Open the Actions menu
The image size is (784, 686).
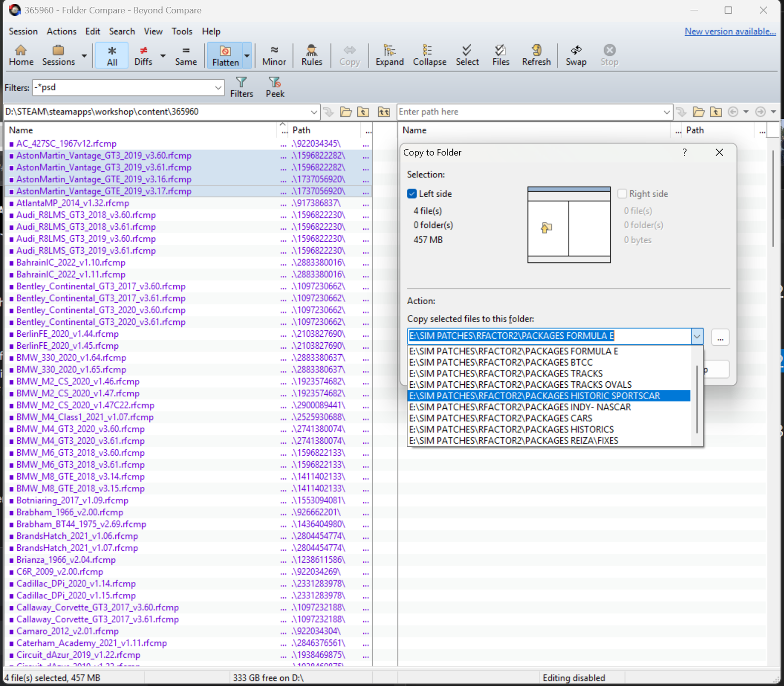click(61, 31)
